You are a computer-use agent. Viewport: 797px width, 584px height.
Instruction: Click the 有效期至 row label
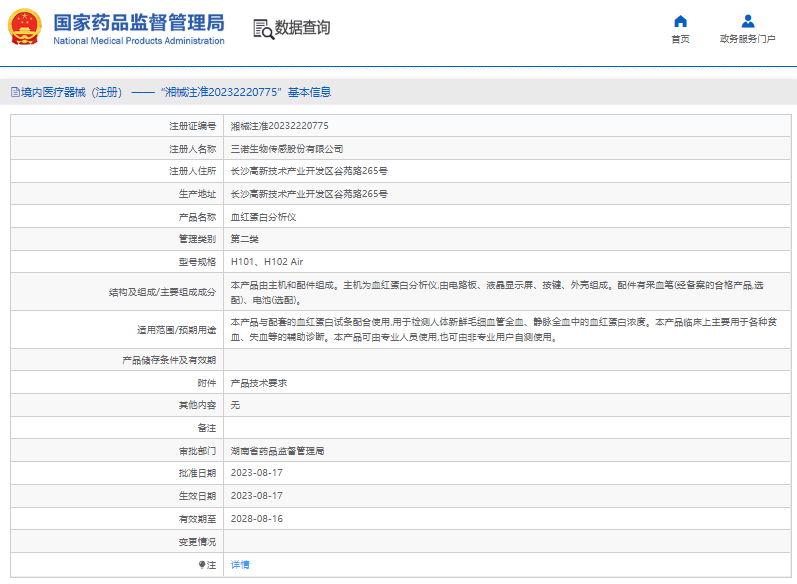pos(197,519)
